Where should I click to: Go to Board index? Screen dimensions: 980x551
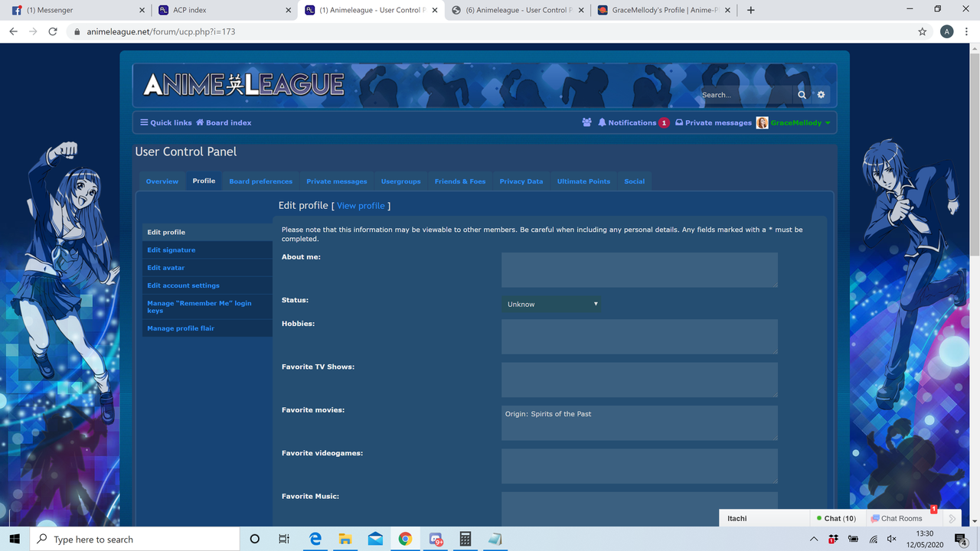pos(224,122)
